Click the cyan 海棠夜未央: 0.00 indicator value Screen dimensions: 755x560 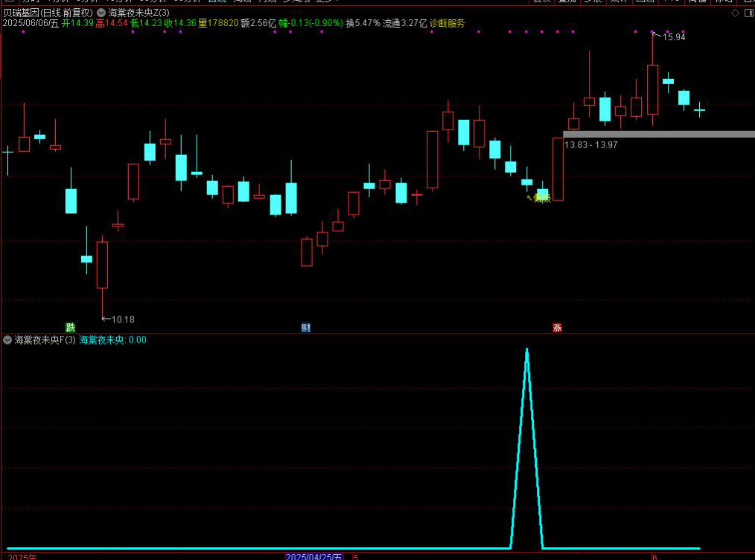pos(112,340)
